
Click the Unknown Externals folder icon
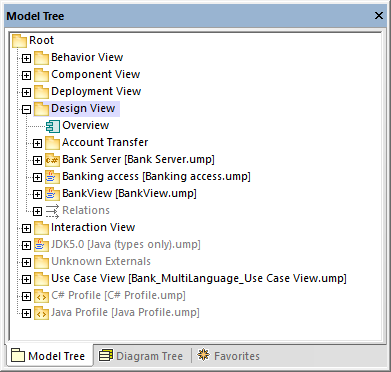(x=41, y=262)
